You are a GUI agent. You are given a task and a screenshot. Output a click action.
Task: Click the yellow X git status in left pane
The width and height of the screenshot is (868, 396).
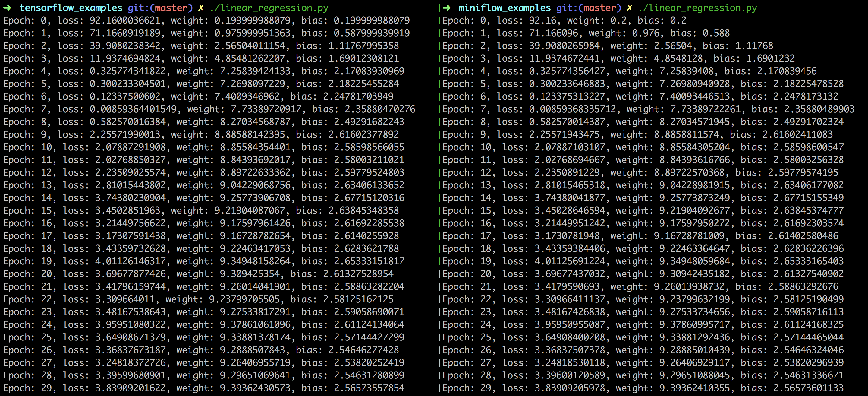[x=201, y=8]
